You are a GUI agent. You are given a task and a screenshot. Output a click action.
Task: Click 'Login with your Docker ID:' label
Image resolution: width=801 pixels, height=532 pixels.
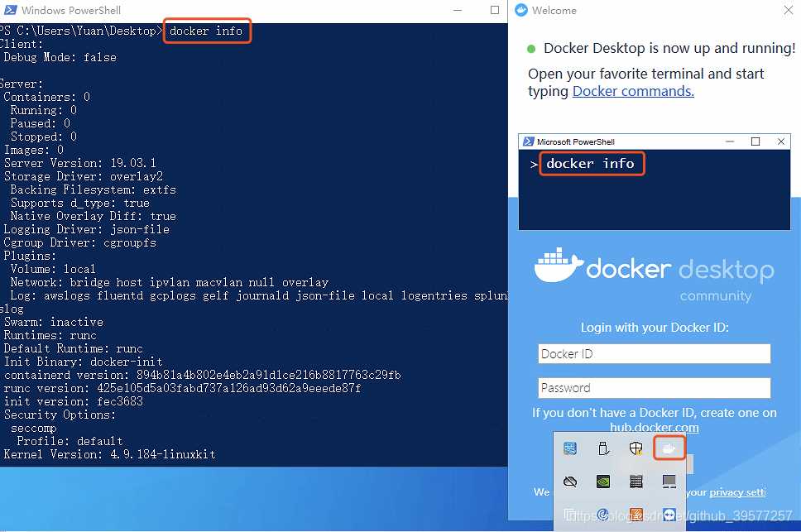point(655,328)
